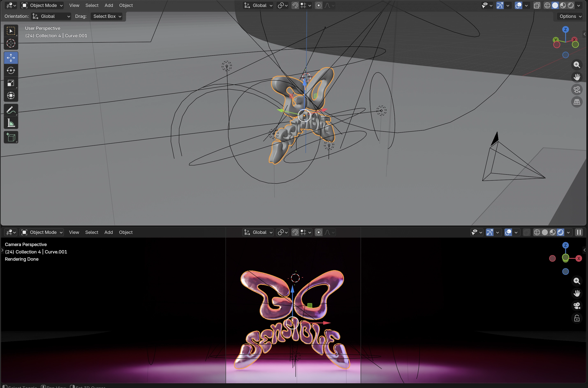Select the Scale tool
588x388 pixels.
pyautogui.click(x=11, y=83)
